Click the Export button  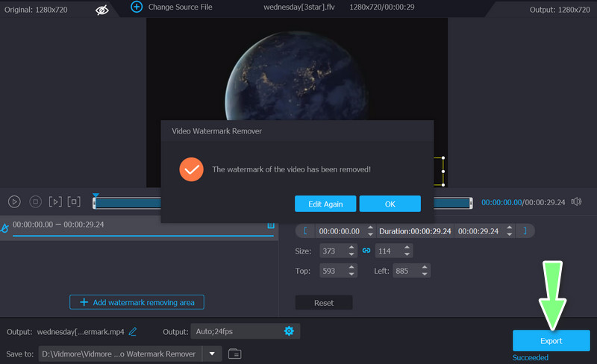[551, 341]
